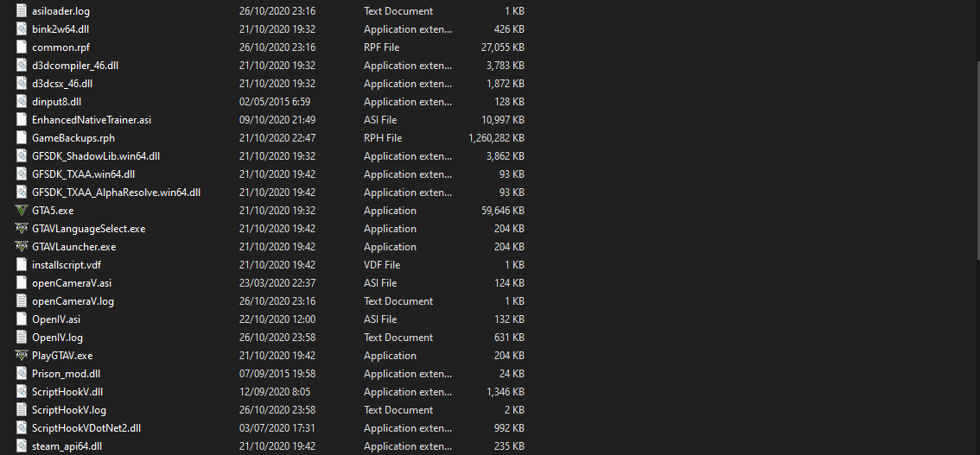Select the file name Prison_mod.dll
The image size is (980, 455).
tap(67, 373)
